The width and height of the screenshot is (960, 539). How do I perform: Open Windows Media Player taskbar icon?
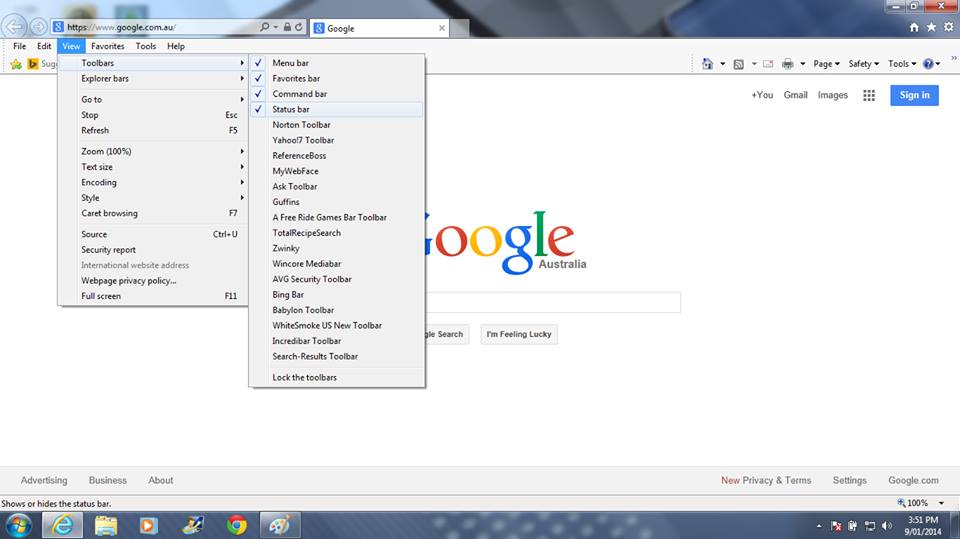tap(148, 526)
